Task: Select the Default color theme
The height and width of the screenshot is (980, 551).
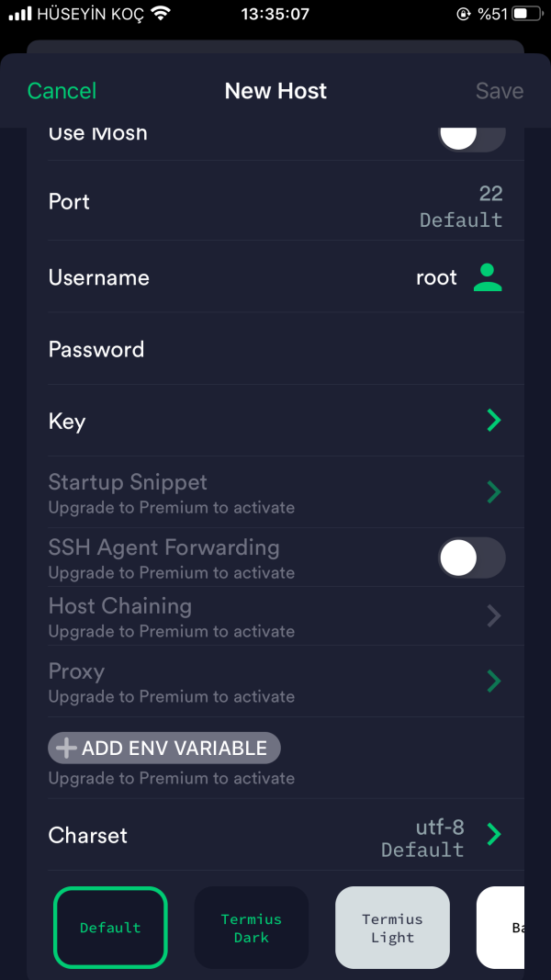Action: point(110,928)
